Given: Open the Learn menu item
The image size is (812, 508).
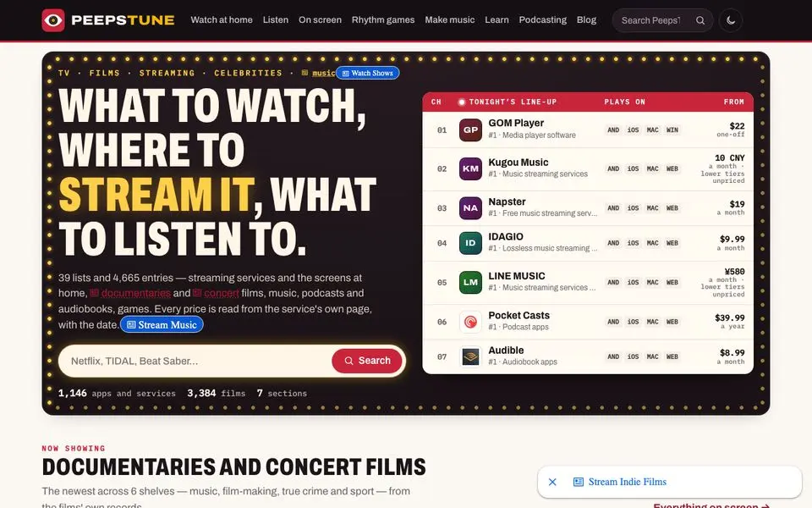Looking at the screenshot, I should pyautogui.click(x=497, y=19).
